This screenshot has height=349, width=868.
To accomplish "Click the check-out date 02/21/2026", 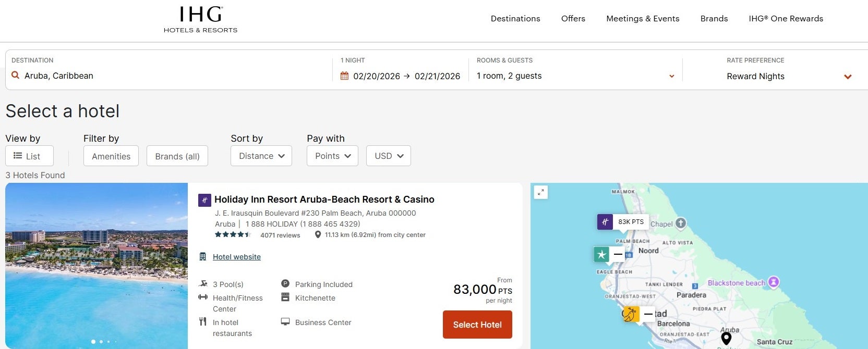I will point(438,77).
